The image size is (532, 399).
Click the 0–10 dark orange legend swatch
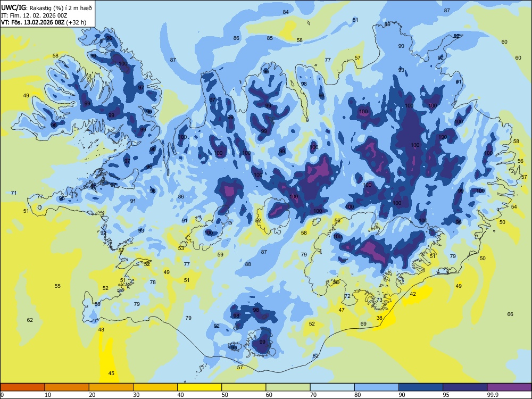[x=22, y=387]
